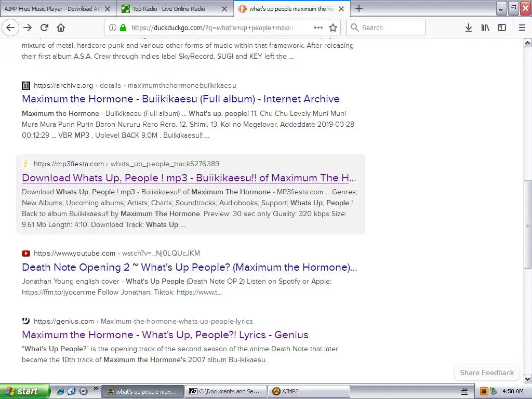
Task: Close the Top Radio tab
Action: tap(224, 9)
